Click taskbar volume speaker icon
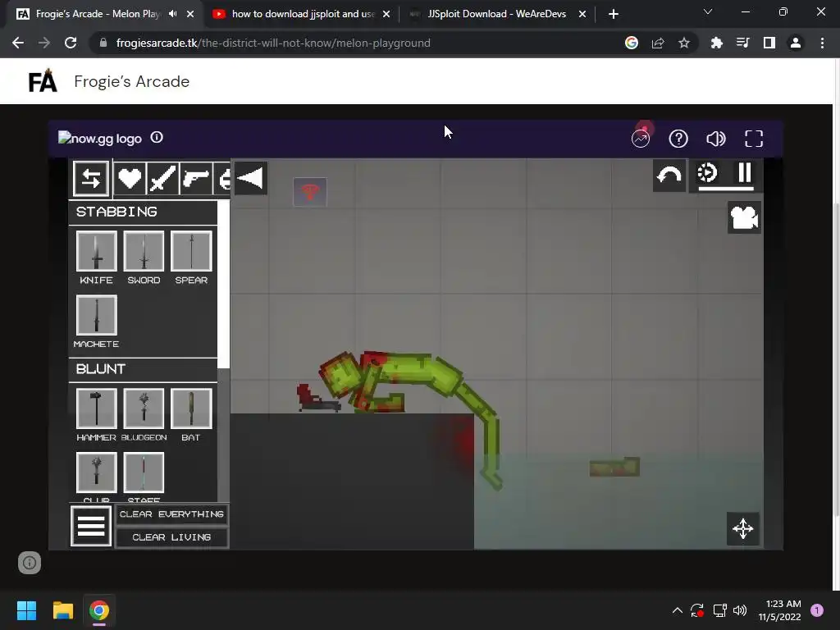This screenshot has height=630, width=840. click(x=740, y=610)
